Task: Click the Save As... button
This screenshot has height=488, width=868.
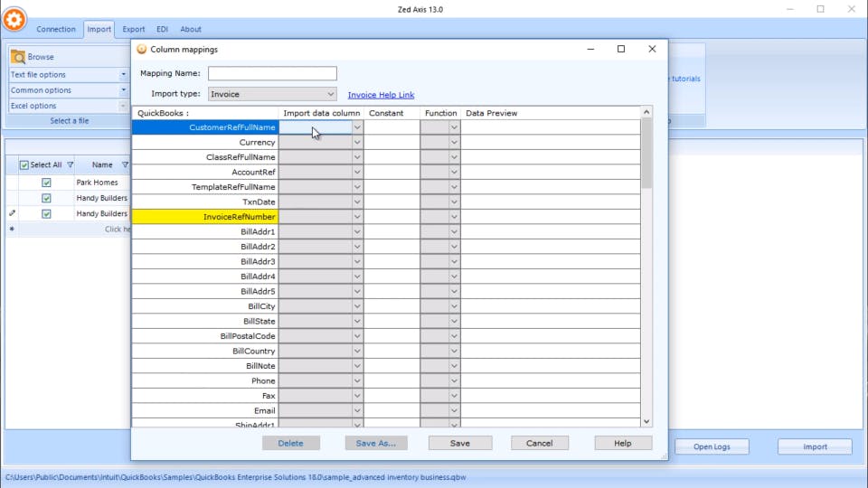Action: pos(376,443)
